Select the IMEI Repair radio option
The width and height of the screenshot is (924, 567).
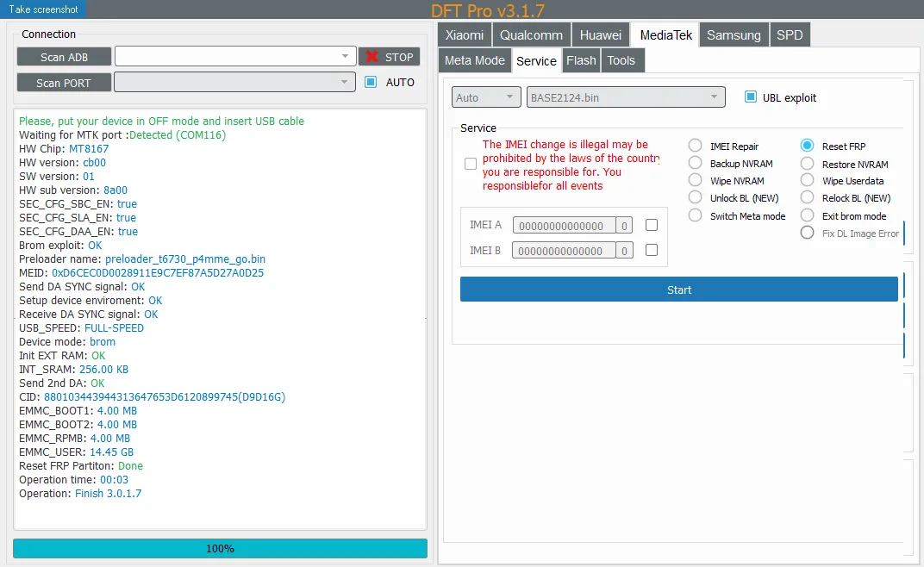[696, 146]
